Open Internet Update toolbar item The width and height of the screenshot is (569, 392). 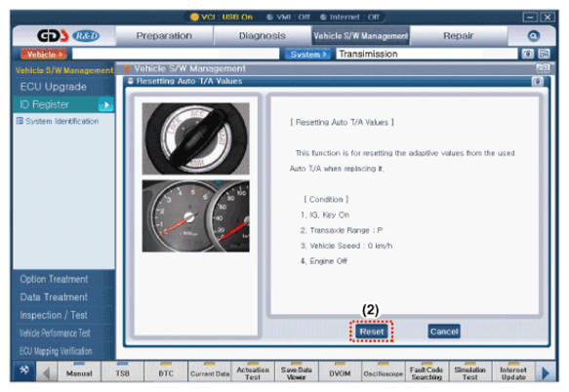coord(513,372)
